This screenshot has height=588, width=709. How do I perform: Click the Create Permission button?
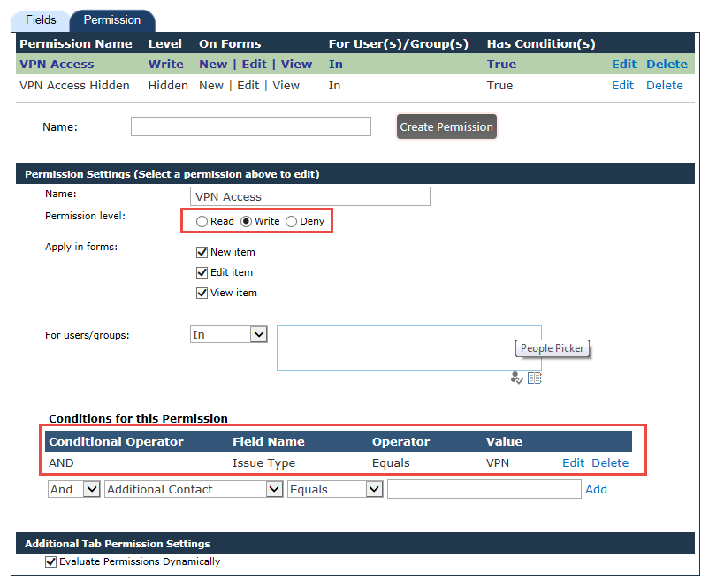446,126
